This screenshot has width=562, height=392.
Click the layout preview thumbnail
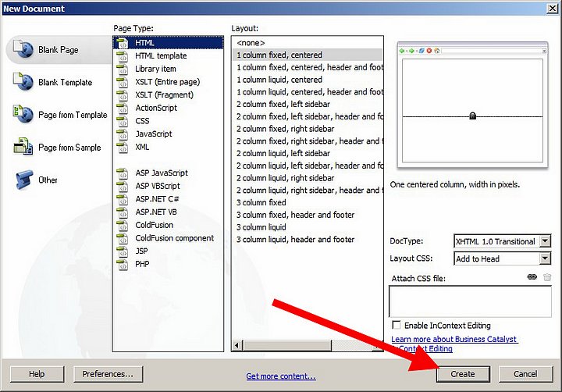(x=472, y=105)
